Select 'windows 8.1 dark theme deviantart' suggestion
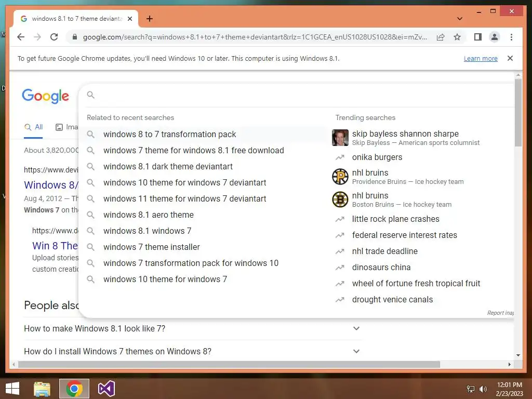Viewport: 532px width, 399px height. click(168, 167)
